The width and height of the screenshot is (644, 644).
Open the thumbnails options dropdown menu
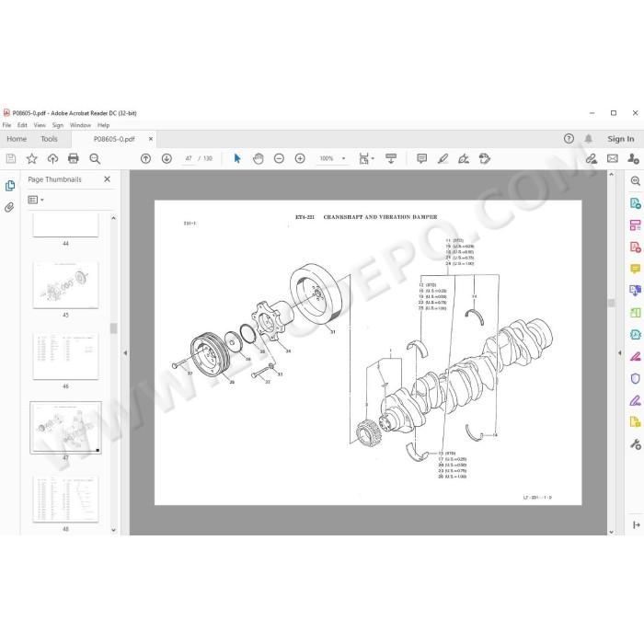(x=36, y=200)
